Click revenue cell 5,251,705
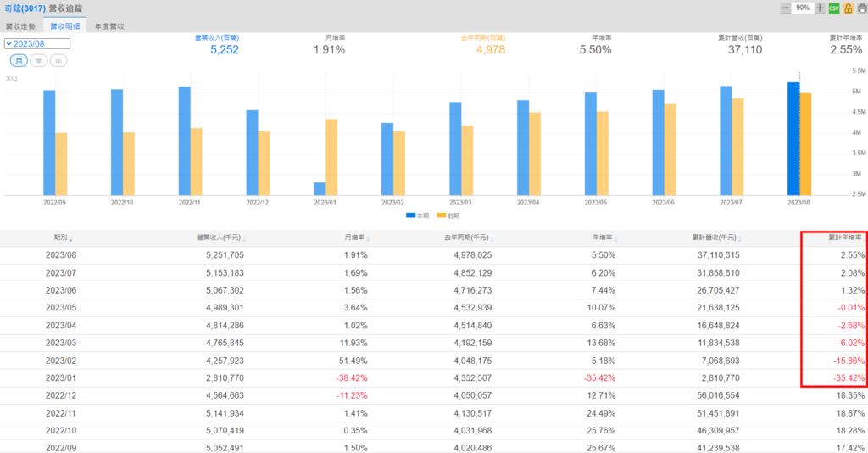 click(225, 255)
